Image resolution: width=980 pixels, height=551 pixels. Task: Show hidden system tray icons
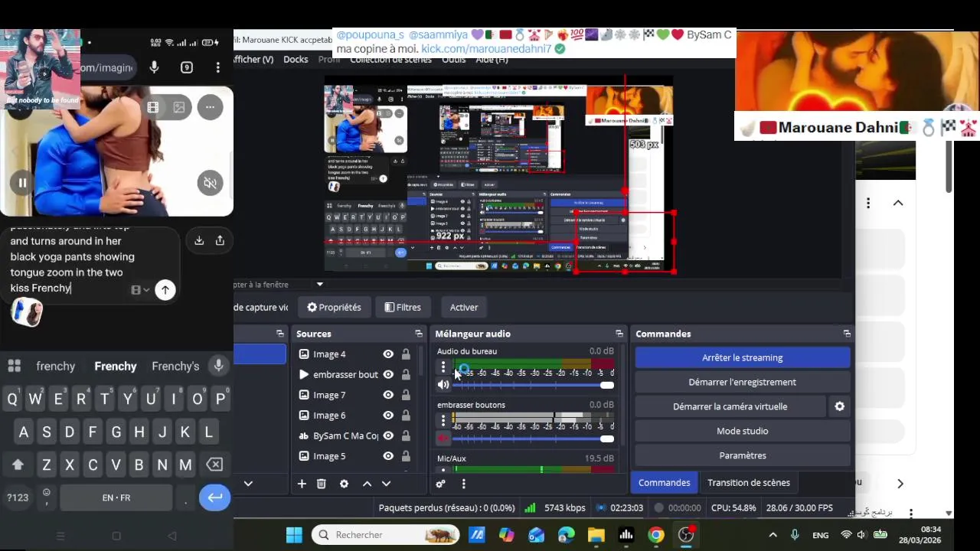click(x=773, y=535)
